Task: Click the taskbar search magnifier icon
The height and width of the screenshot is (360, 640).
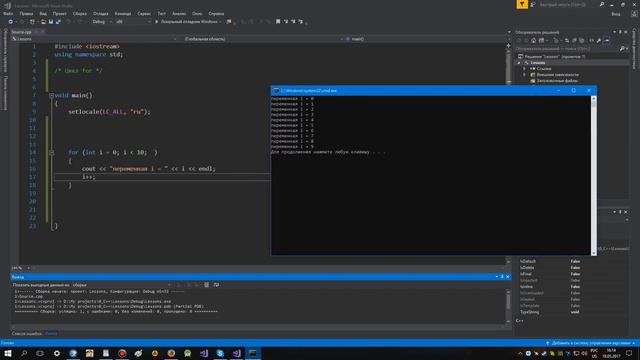Action: pos(24,353)
